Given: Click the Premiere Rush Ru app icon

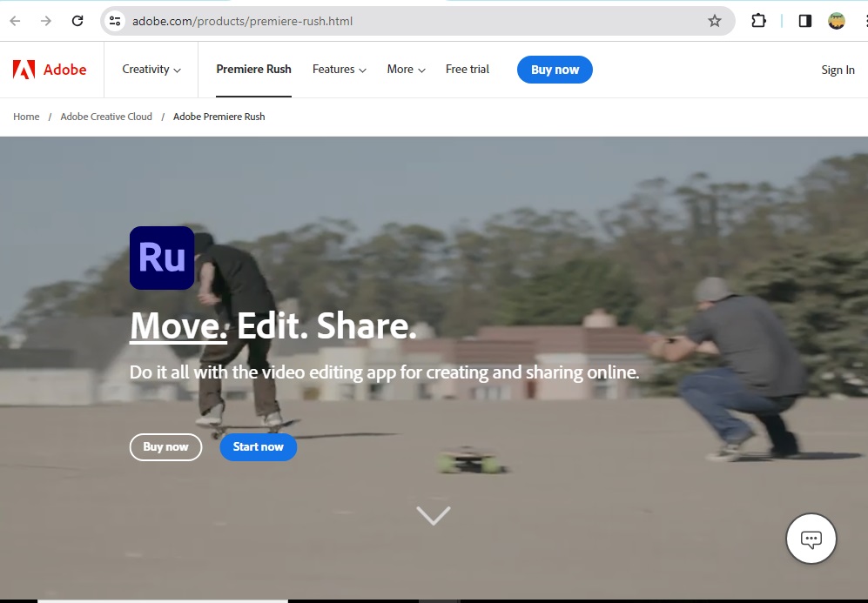Looking at the screenshot, I should pyautogui.click(x=162, y=258).
